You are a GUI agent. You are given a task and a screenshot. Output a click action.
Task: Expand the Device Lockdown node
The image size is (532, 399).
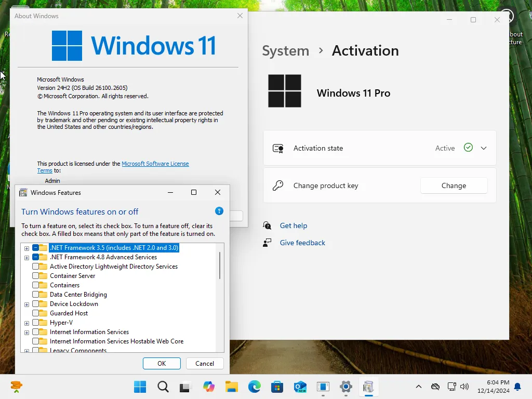[26, 304]
